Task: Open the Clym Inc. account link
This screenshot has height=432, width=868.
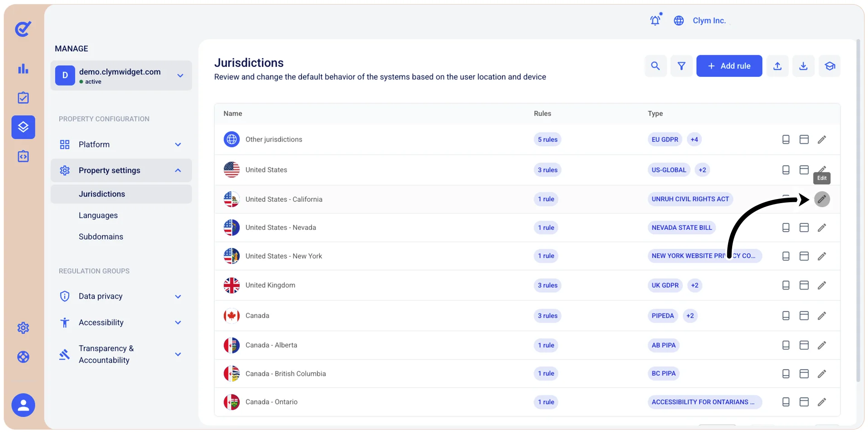Action: 709,21
